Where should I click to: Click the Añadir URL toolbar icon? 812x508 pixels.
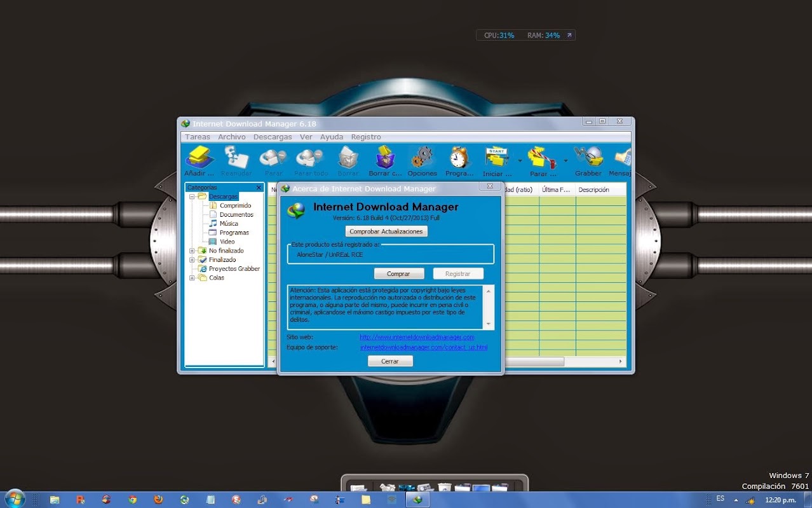point(199,158)
